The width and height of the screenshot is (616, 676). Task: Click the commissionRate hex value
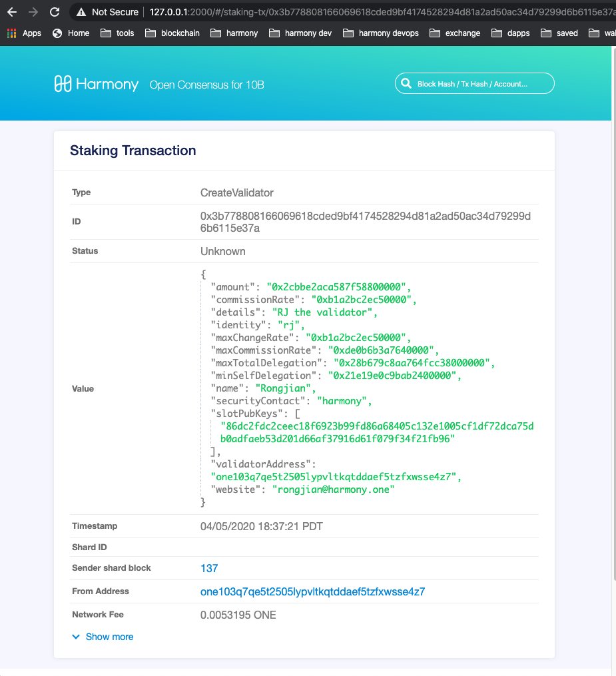point(361,300)
